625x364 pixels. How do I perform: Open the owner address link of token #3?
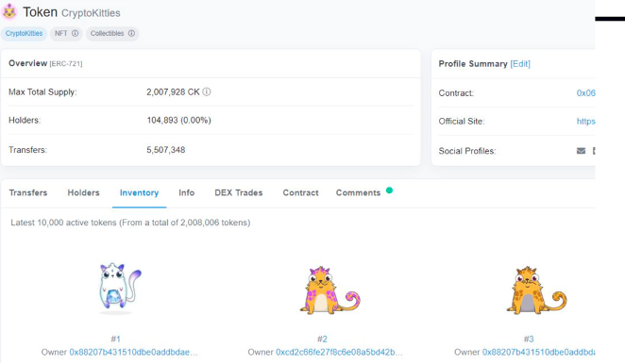538,352
